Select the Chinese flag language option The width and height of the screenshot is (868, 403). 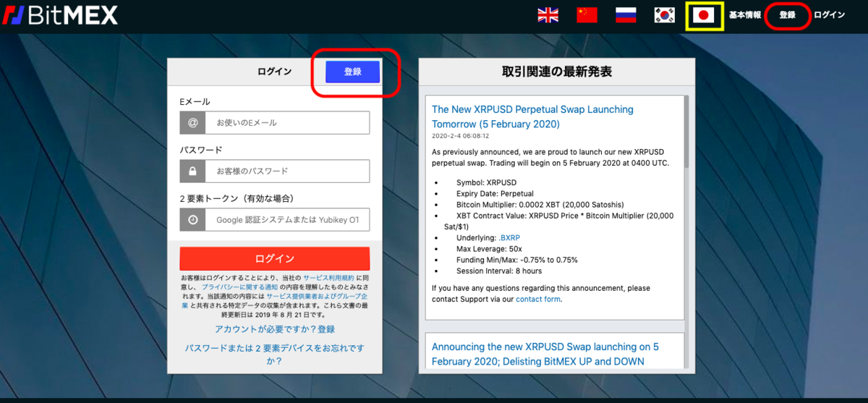[587, 15]
